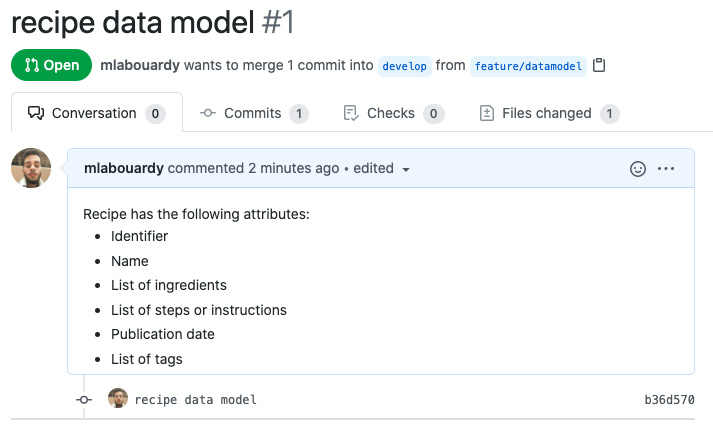Open the recipe data model commit message

pos(196,400)
